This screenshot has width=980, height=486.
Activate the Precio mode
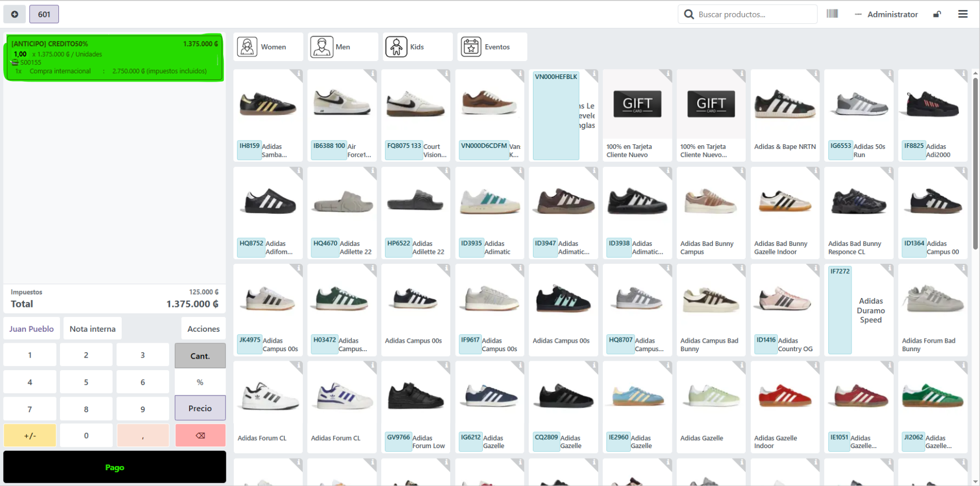pyautogui.click(x=200, y=408)
